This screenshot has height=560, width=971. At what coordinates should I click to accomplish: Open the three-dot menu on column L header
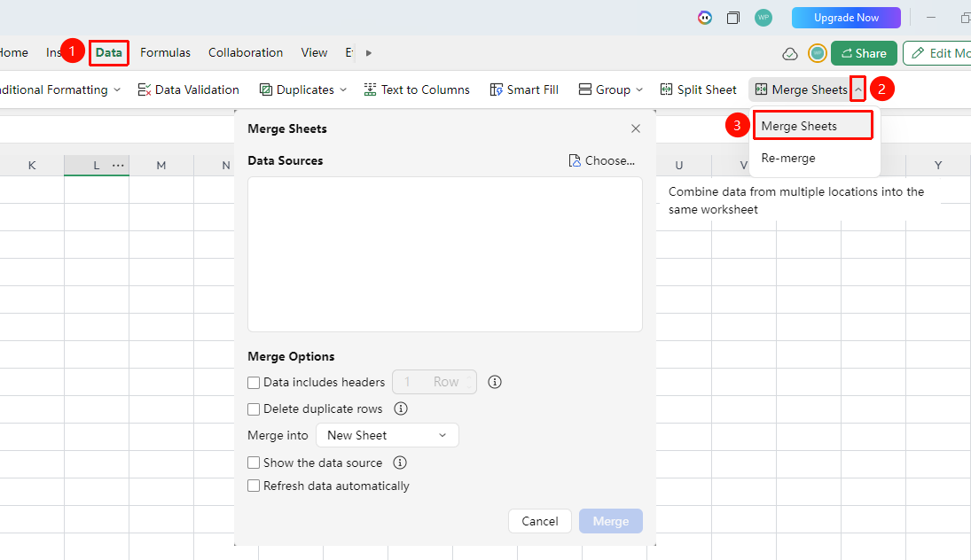118,165
